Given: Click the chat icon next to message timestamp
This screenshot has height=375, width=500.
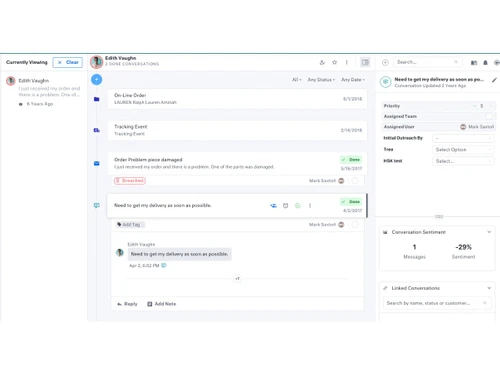Looking at the screenshot, I should tap(164, 266).
